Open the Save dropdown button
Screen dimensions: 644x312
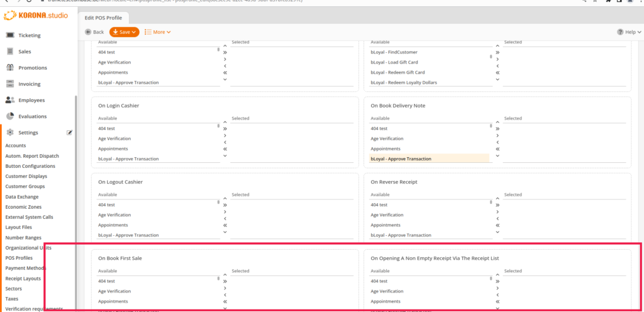pyautogui.click(x=125, y=32)
